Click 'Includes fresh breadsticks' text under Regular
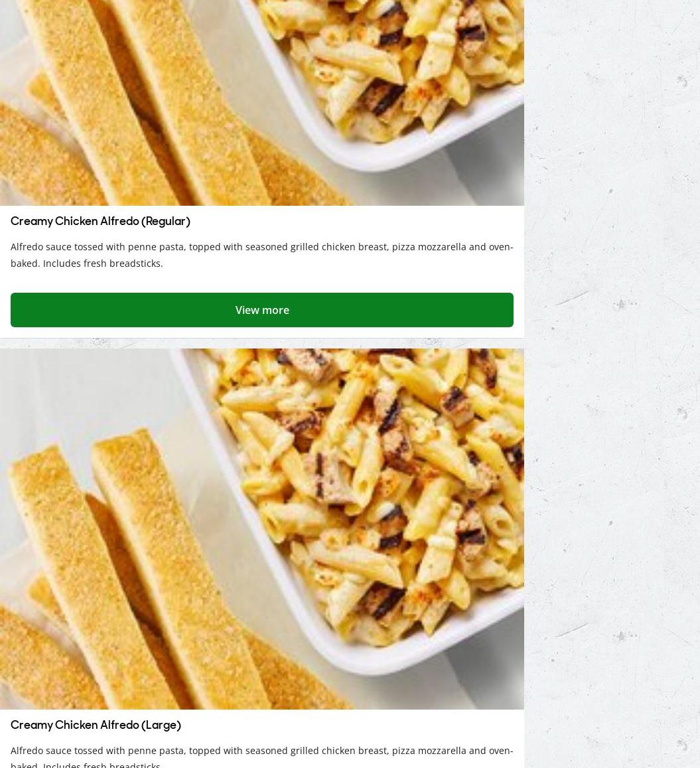 [x=103, y=264]
